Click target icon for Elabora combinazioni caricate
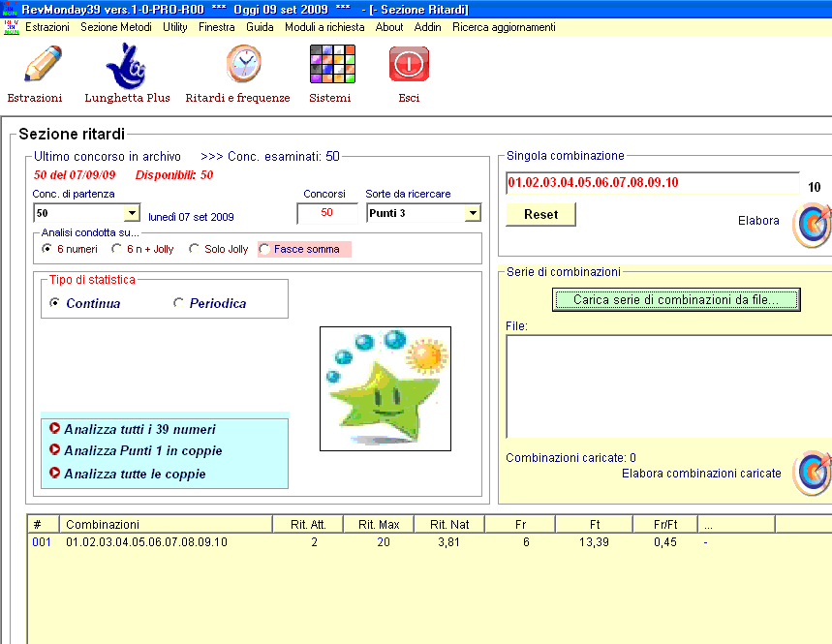 coord(812,473)
